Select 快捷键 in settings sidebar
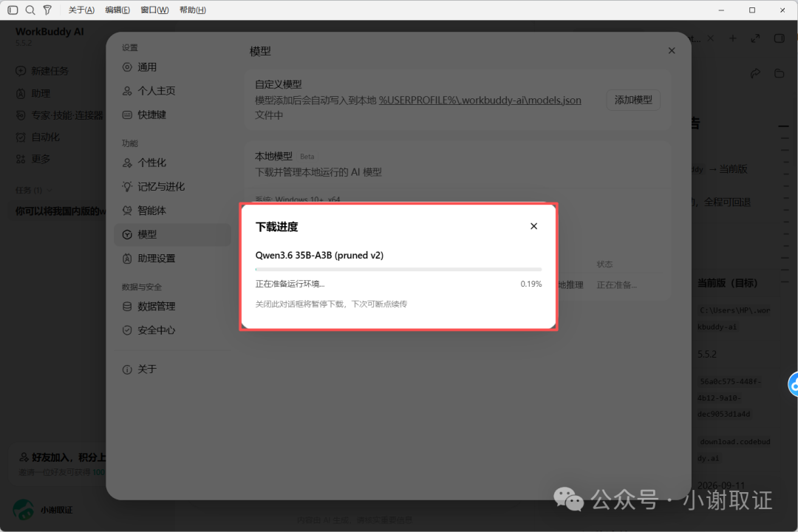Screen dimensions: 798x532 (172, 115)
